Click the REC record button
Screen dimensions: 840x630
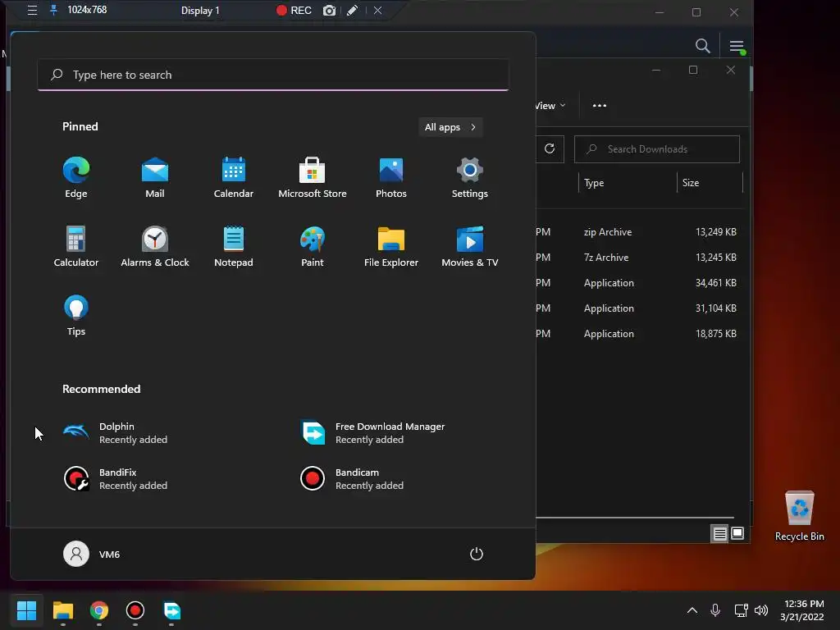coord(294,11)
